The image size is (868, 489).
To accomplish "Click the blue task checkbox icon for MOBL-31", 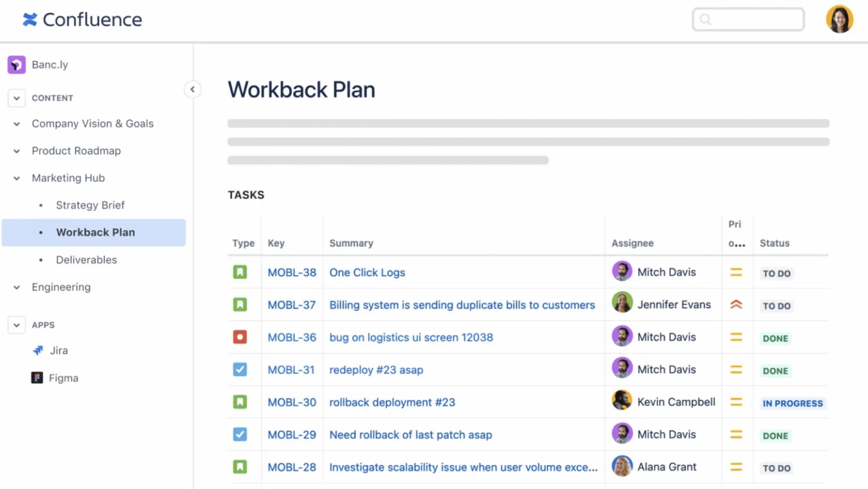I will tap(240, 370).
